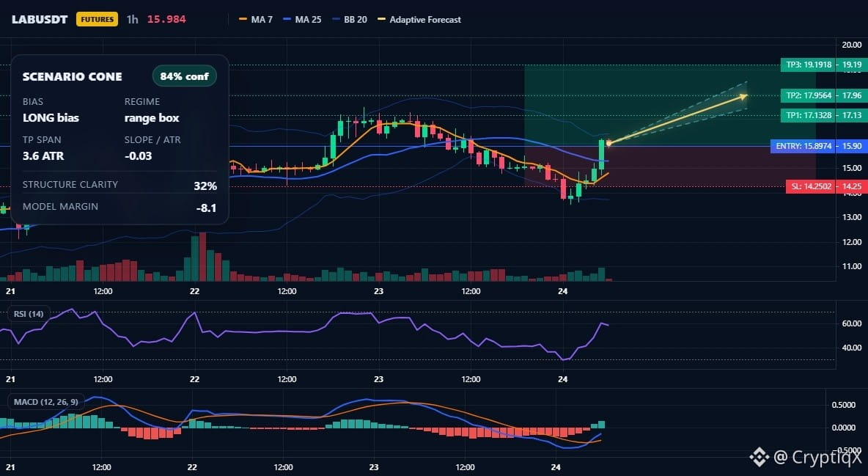The height and width of the screenshot is (476, 868).
Task: Click the TP SPAN label
Action: (x=42, y=139)
